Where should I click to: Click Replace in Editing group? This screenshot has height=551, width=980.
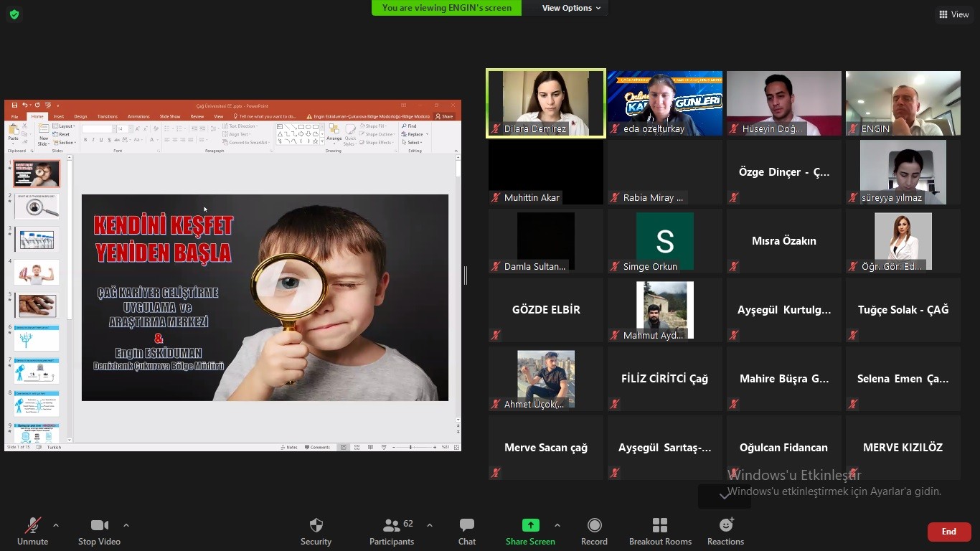click(413, 134)
